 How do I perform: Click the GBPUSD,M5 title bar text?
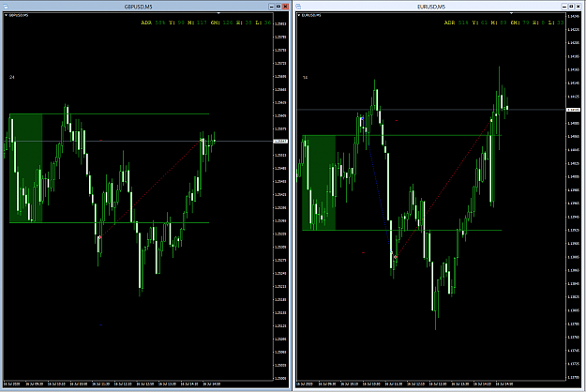pyautogui.click(x=138, y=7)
